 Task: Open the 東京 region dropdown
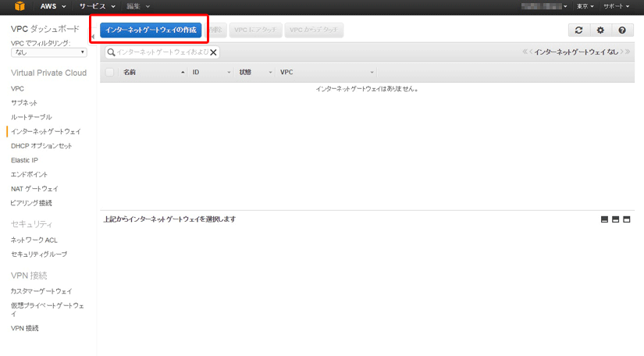585,6
